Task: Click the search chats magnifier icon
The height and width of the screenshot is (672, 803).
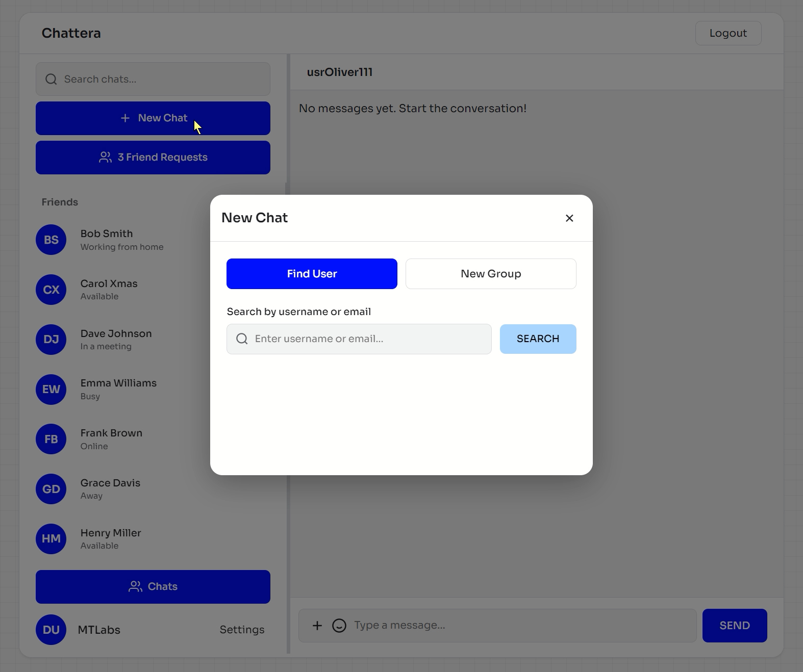Action: coord(51,79)
